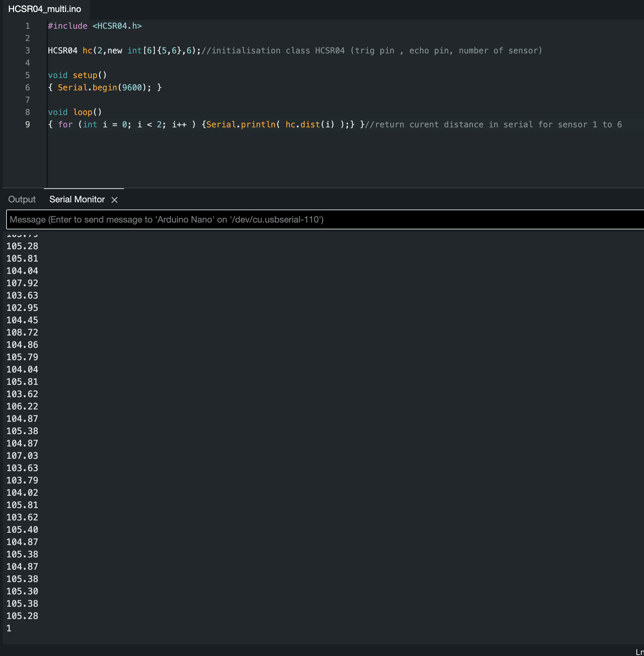Select line number 8 in gutter
Screen dimensions: 644x656
pos(27,112)
